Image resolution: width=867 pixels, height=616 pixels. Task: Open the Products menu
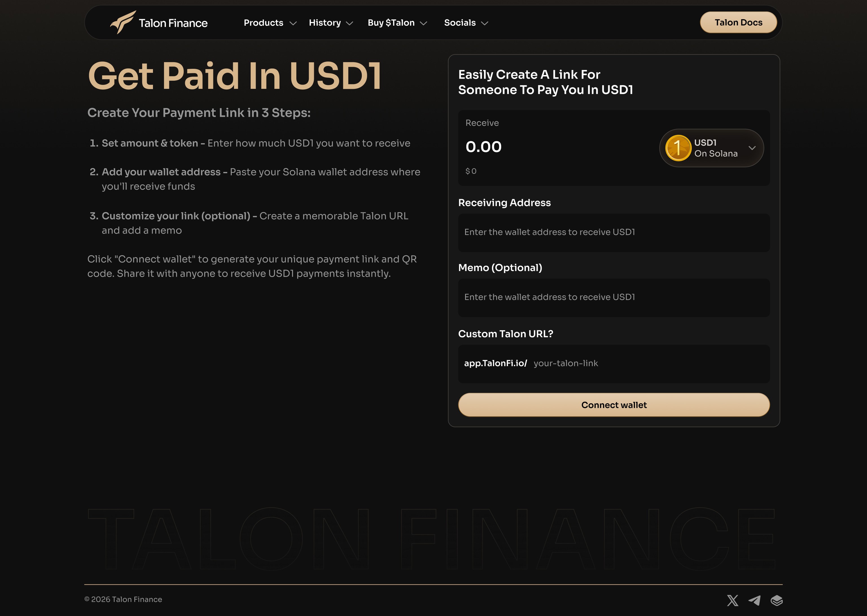[263, 23]
